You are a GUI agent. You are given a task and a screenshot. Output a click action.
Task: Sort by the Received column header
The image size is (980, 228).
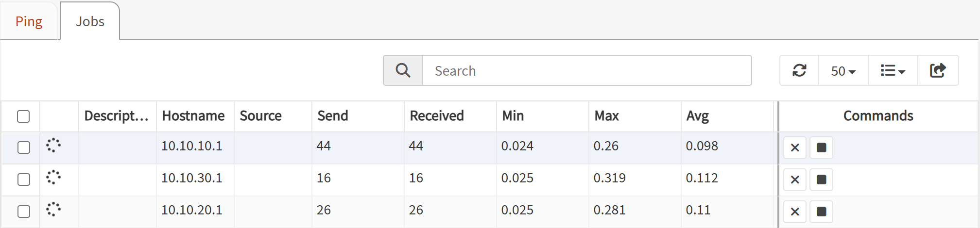coord(436,116)
